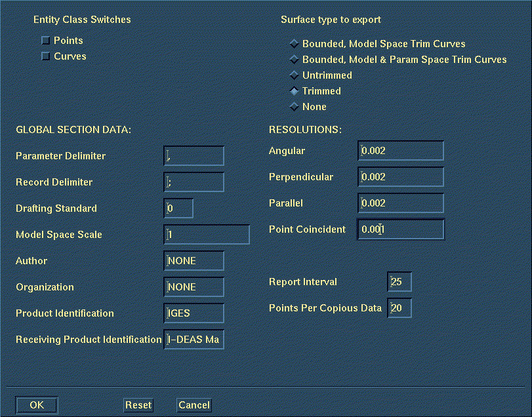The image size is (532, 417).
Task: Click the Drafting Standard field
Action: [179, 208]
